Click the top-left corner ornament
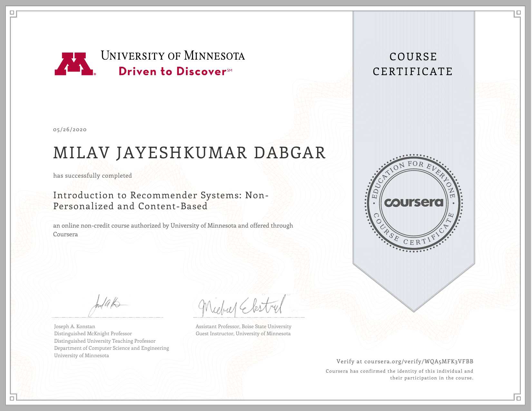This screenshot has height=411, width=532. coord(13,13)
